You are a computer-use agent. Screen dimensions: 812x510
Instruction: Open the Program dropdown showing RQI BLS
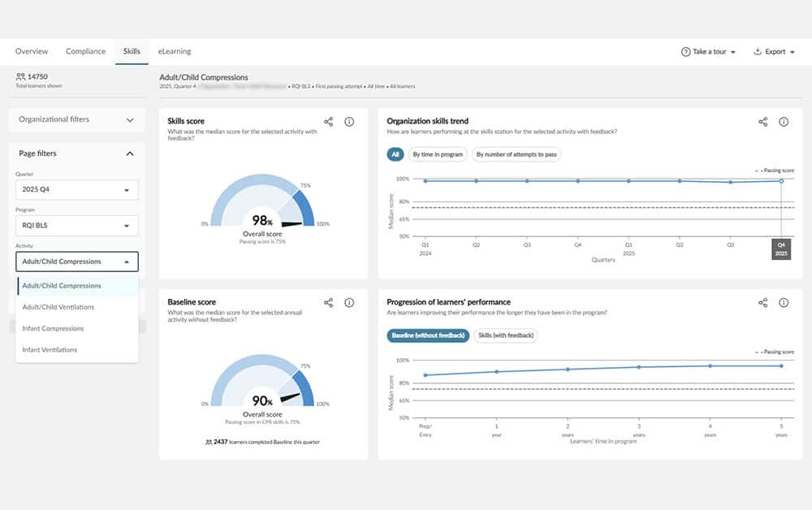pos(76,226)
